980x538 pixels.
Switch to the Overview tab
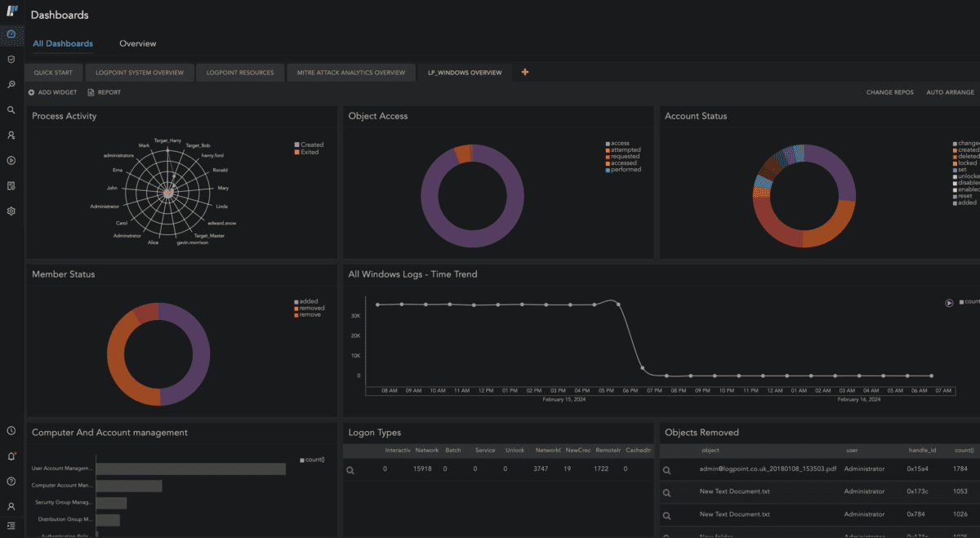pyautogui.click(x=137, y=43)
